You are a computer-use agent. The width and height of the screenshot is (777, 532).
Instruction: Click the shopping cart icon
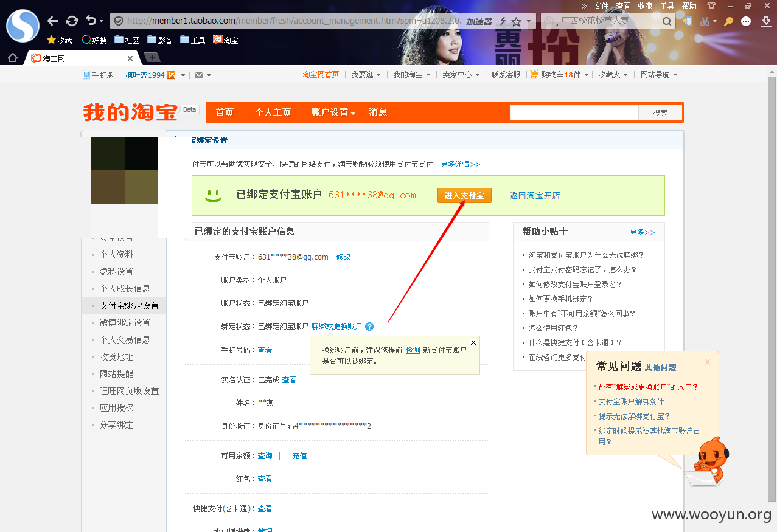534,74
